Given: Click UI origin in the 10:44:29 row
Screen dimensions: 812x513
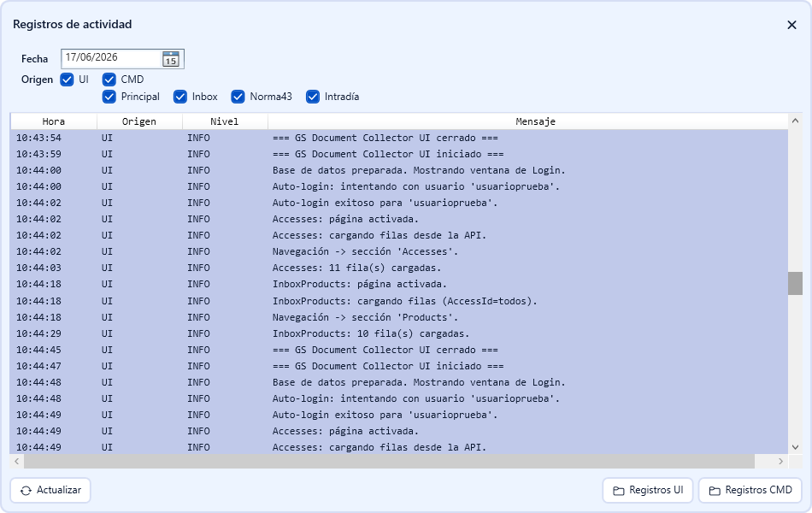Looking at the screenshot, I should tap(107, 333).
